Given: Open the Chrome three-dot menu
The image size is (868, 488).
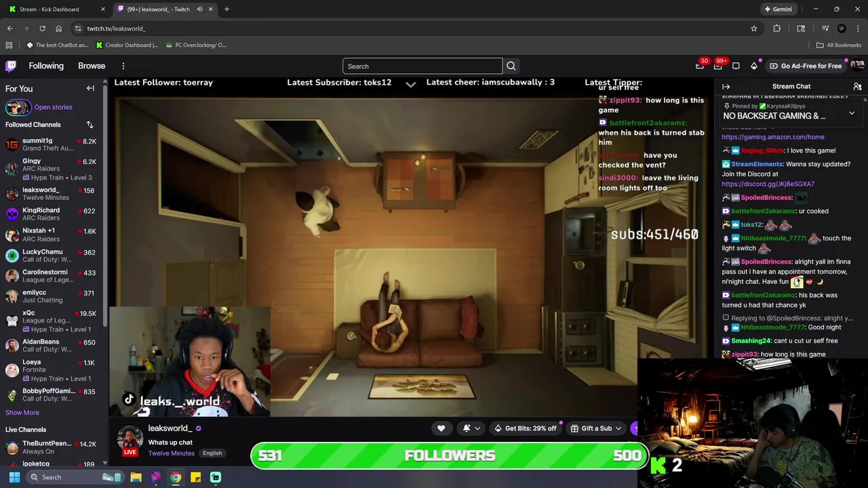Looking at the screenshot, I should (858, 28).
